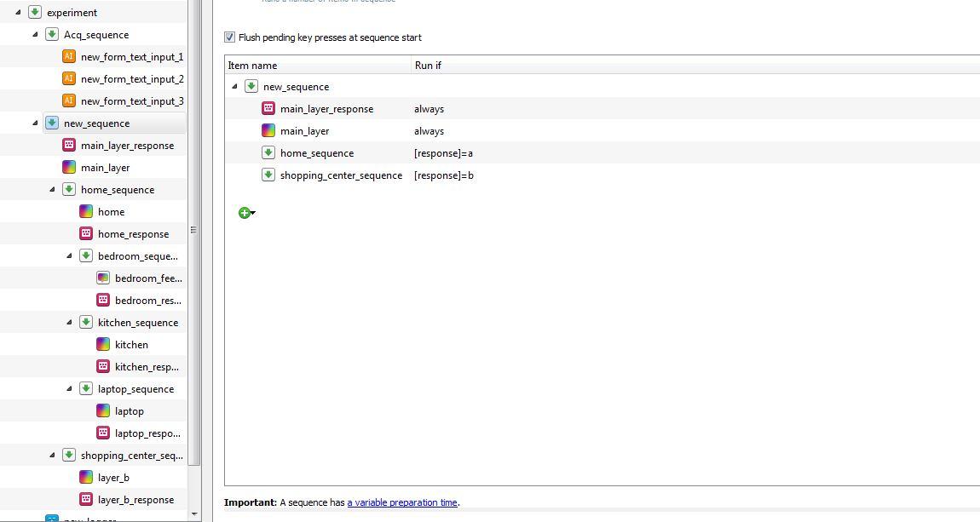Collapse the bedroom sequence node
This screenshot has height=522, width=980.
coord(69,256)
